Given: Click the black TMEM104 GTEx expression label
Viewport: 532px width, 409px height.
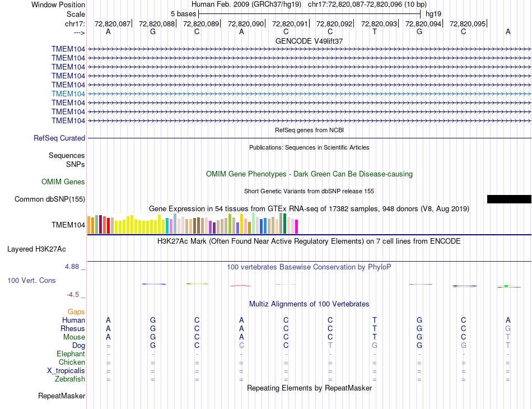Looking at the screenshot, I should tap(68, 225).
